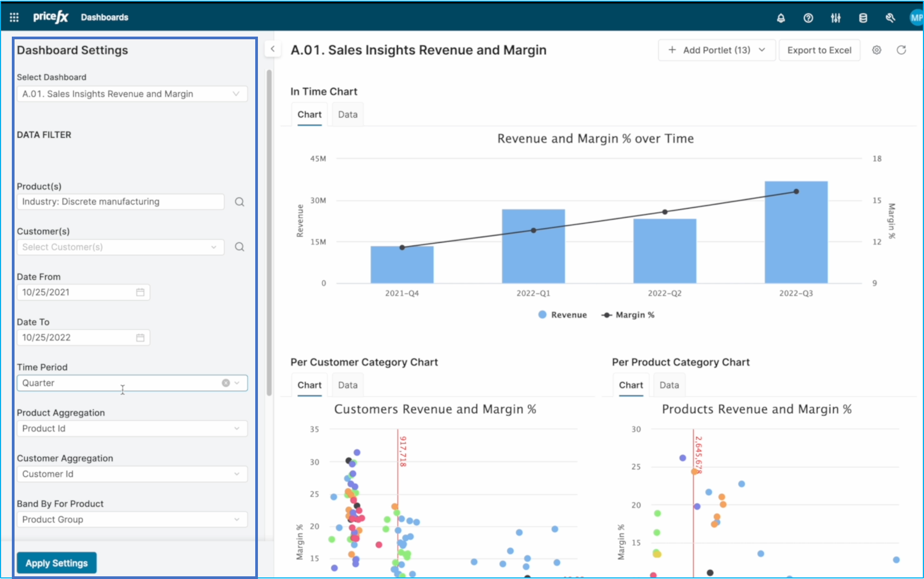Click the Export to Excel button

[819, 50]
